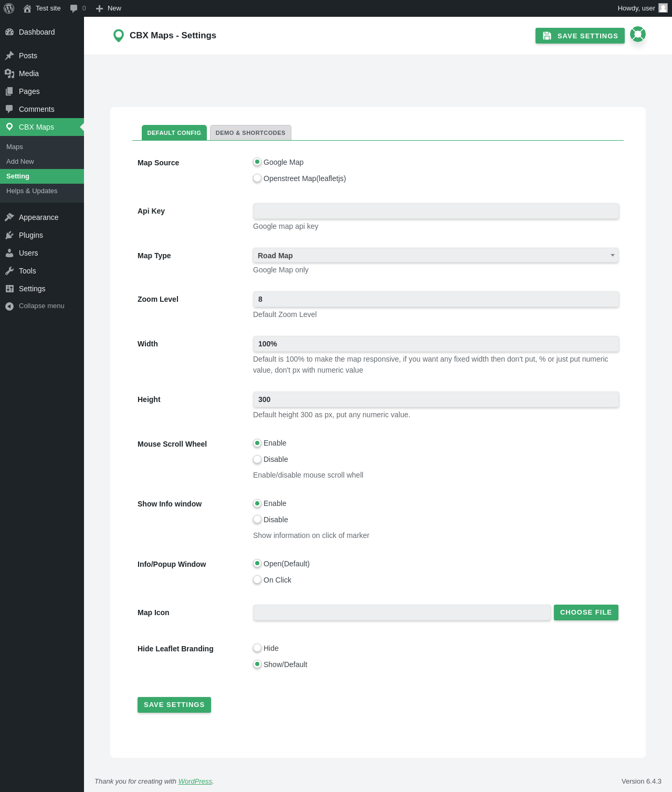672x792 pixels.
Task: Select Hide for Leaflet Branding
Action: (257, 648)
